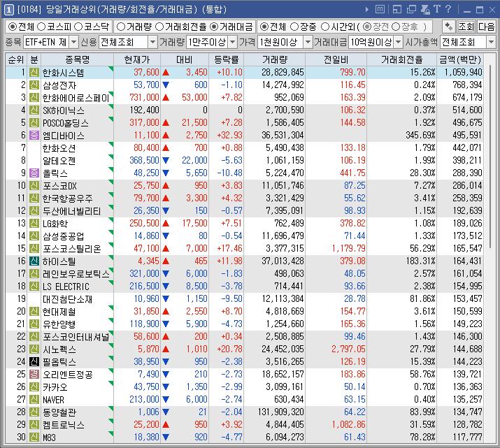Click the 순위 column header
This screenshot has width=500, height=448.
pyautogui.click(x=16, y=59)
